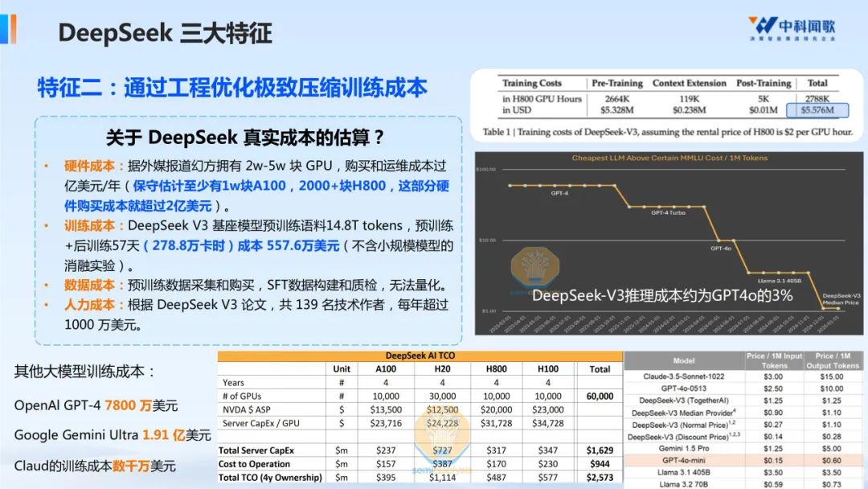Select the orange label "训练成本"
The image size is (868, 489).
pos(89,225)
